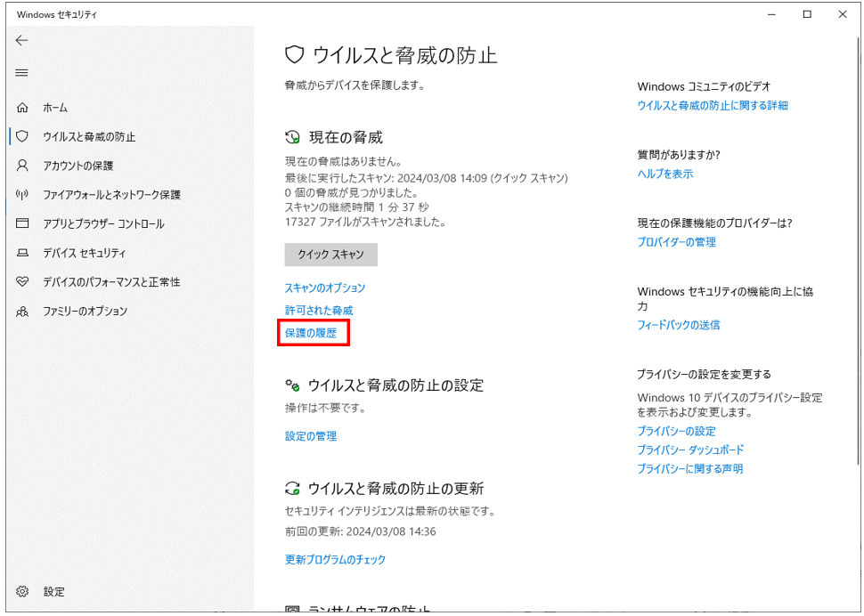
Task: Open デバイスのパフォーマンスと正常性 in the sidebar
Action: click(x=112, y=282)
